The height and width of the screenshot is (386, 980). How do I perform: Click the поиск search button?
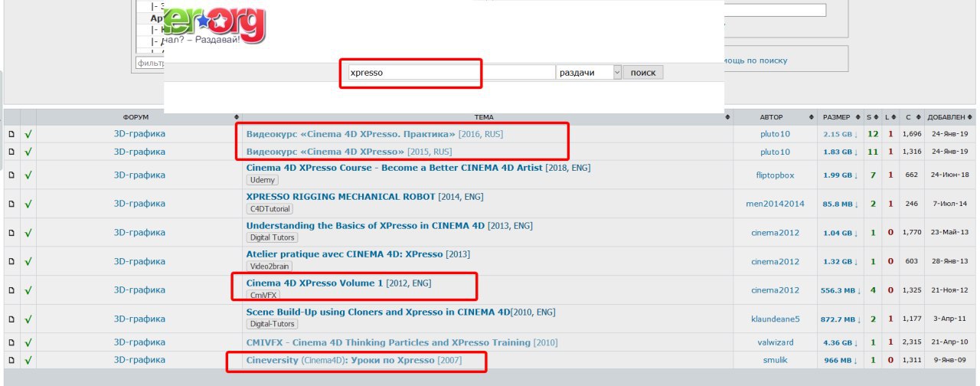coord(643,72)
